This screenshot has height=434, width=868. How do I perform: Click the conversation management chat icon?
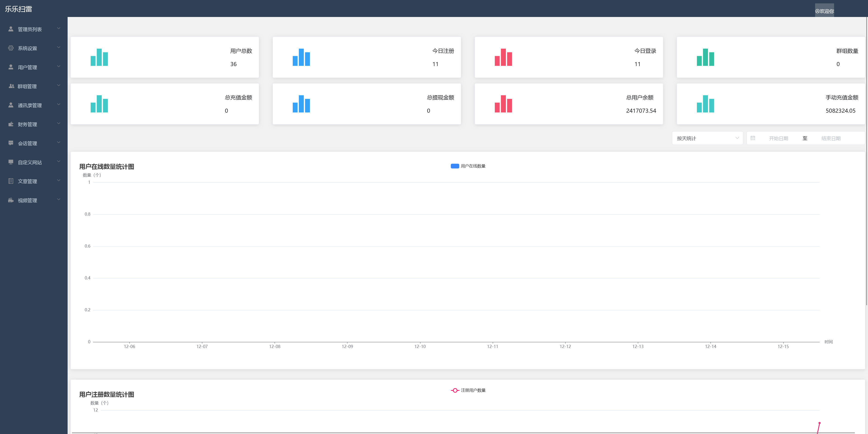[11, 143]
